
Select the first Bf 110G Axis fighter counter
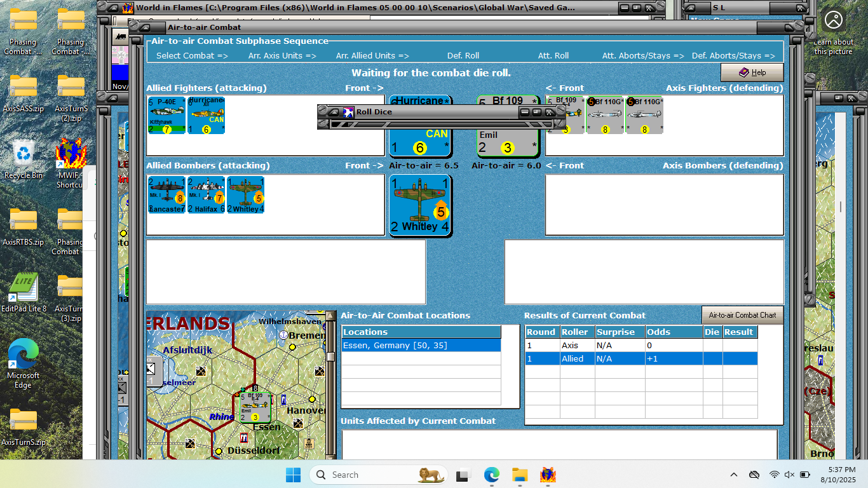(x=605, y=115)
